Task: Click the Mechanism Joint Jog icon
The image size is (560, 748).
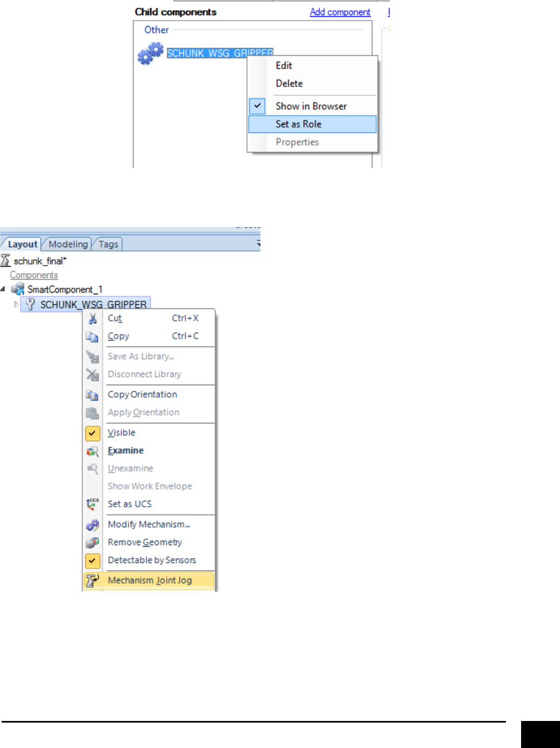Action: (x=92, y=580)
